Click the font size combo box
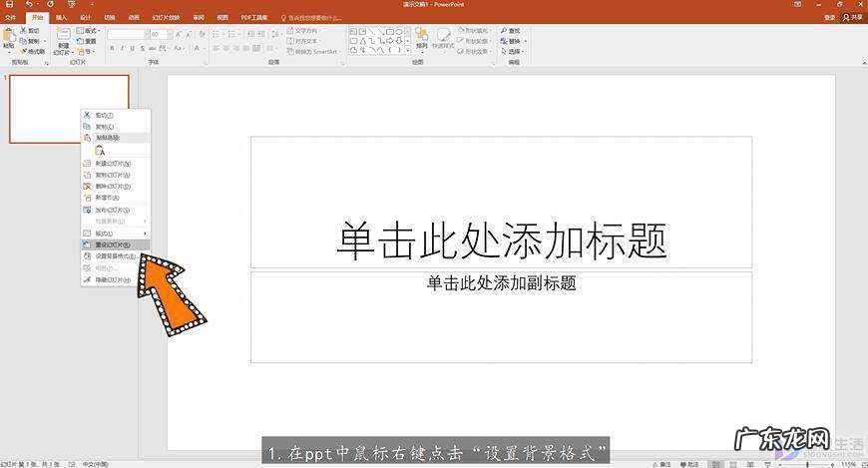The image size is (868, 468). pyautogui.click(x=161, y=34)
